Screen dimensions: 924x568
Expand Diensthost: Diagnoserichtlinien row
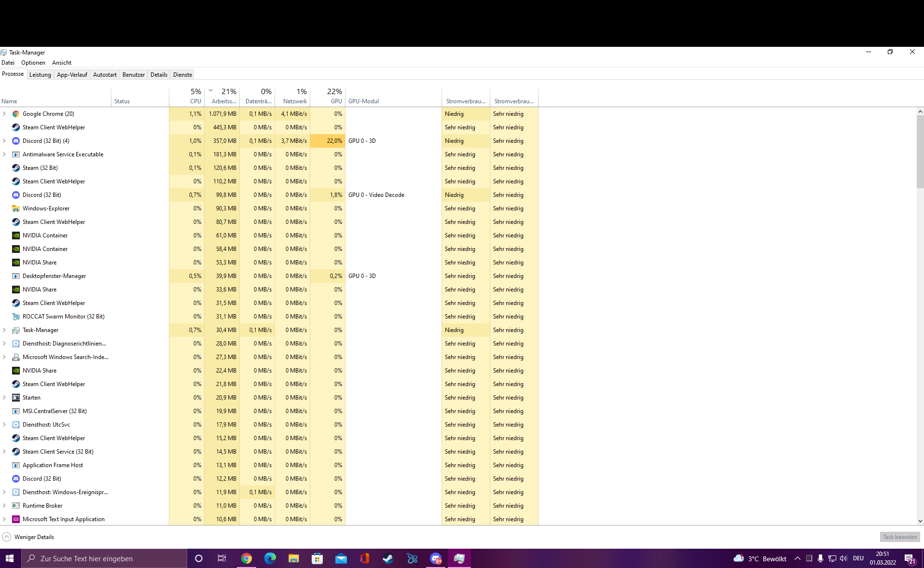4,344
